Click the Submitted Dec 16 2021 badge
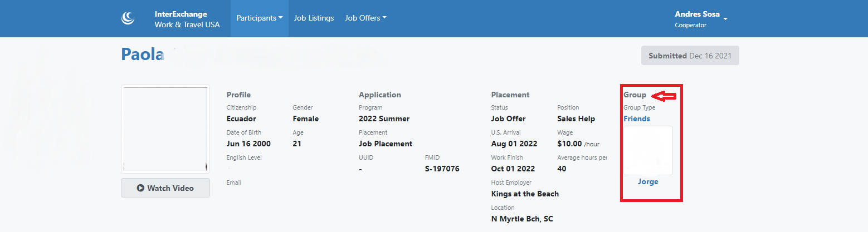868x232 pixels. tap(690, 56)
